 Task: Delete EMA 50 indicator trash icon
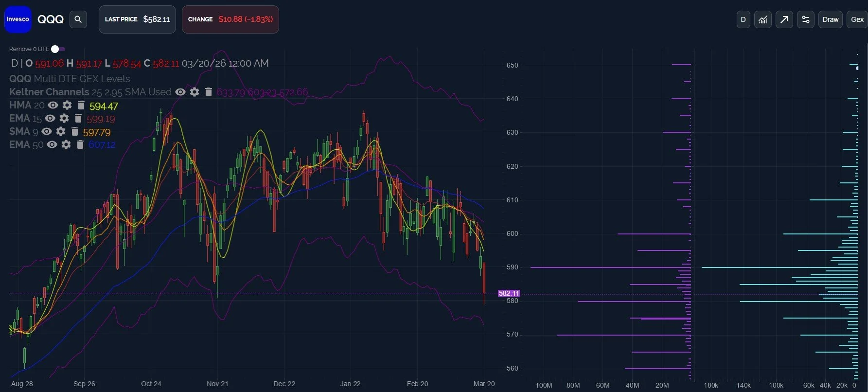[80, 144]
